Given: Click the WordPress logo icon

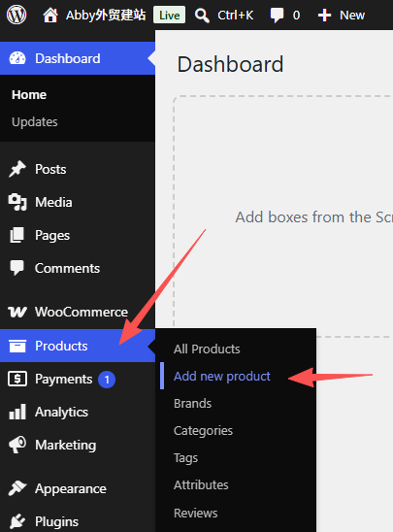Looking at the screenshot, I should (16, 15).
